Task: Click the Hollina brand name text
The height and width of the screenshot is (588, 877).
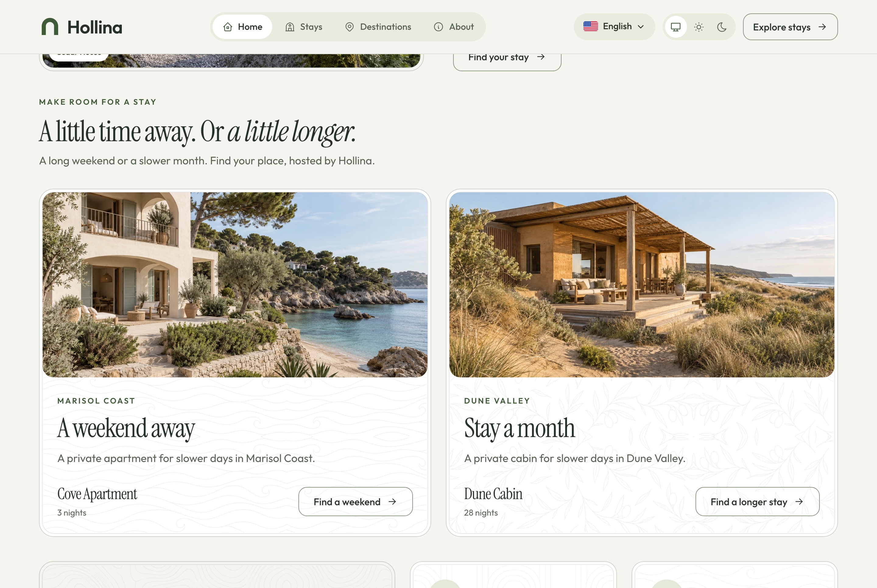Action: (x=94, y=27)
